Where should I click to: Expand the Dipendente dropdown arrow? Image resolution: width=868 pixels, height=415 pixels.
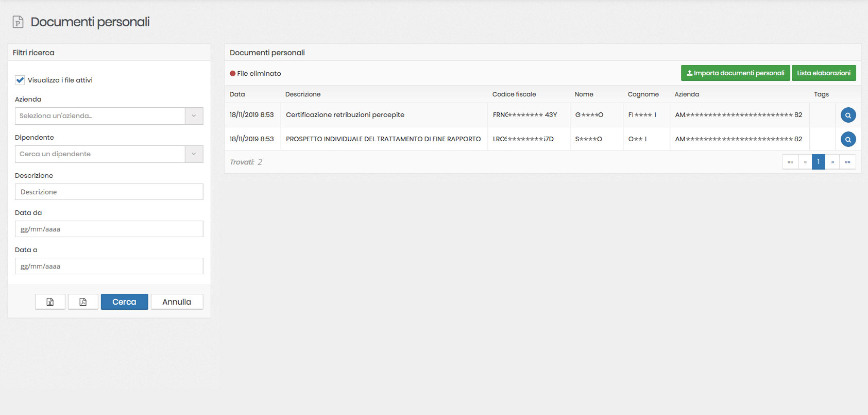[194, 154]
